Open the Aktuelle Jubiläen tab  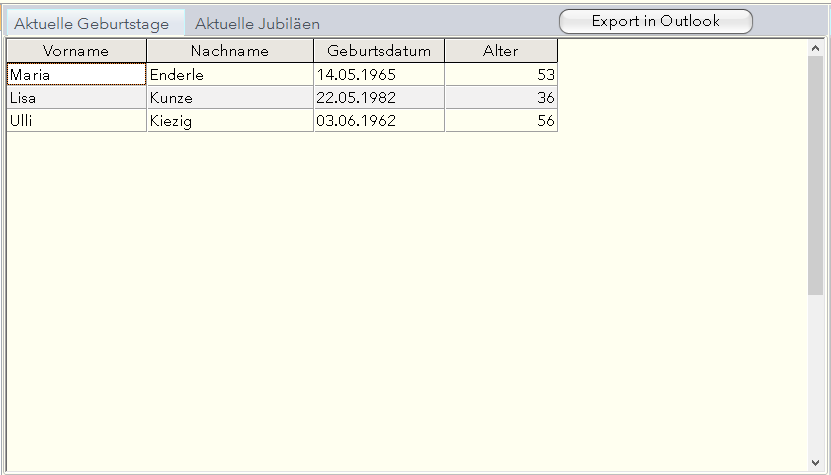257,23
